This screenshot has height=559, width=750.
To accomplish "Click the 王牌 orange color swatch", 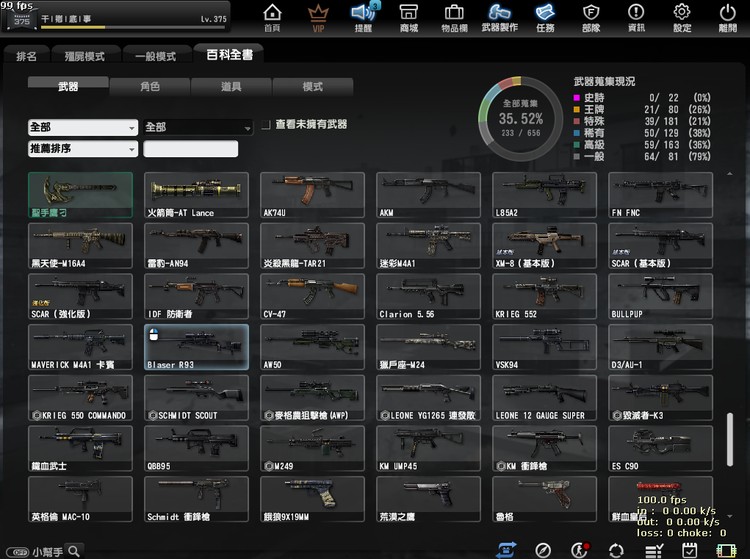I will tap(576, 110).
